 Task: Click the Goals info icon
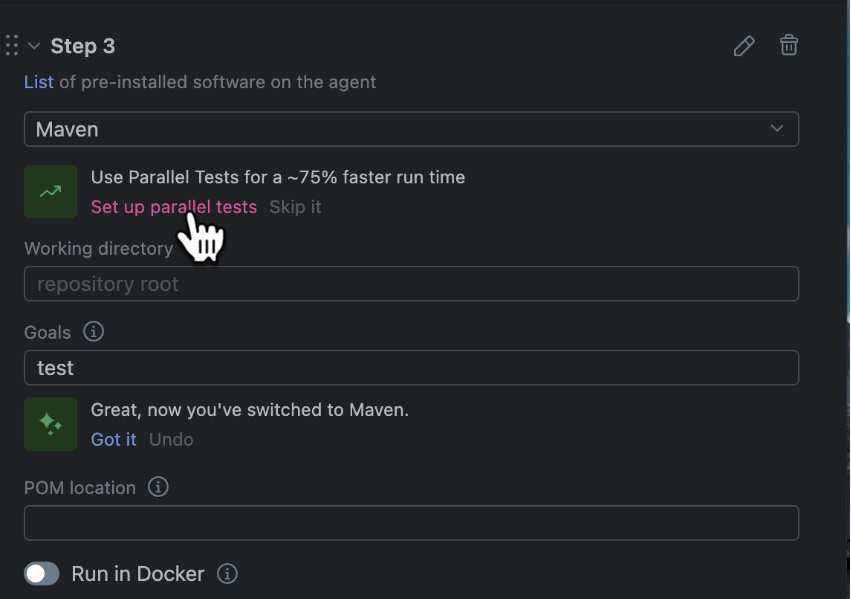pyautogui.click(x=94, y=331)
